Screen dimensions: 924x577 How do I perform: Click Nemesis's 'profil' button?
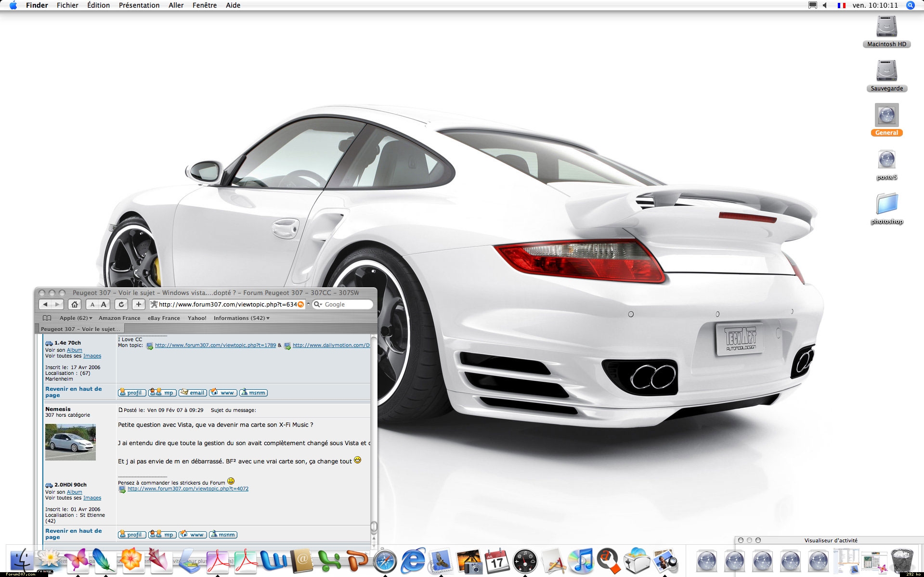(x=131, y=535)
